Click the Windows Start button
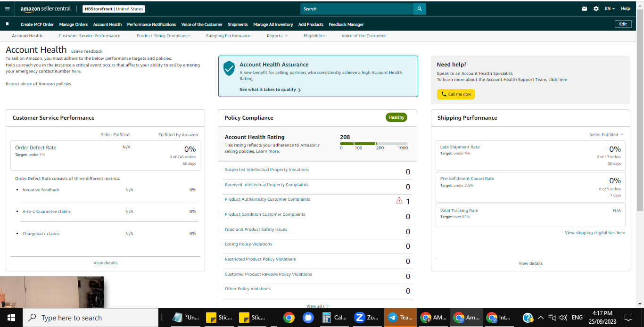644x327 pixels. pos(11,318)
